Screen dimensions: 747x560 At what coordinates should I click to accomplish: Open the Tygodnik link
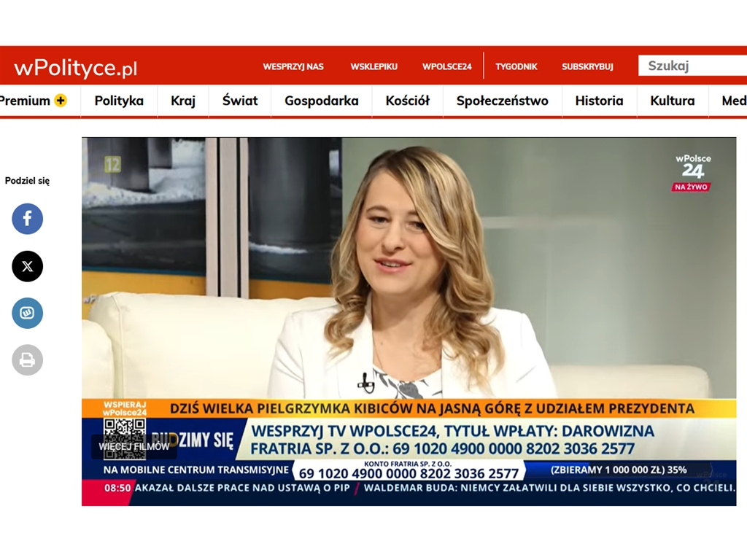[x=516, y=66]
